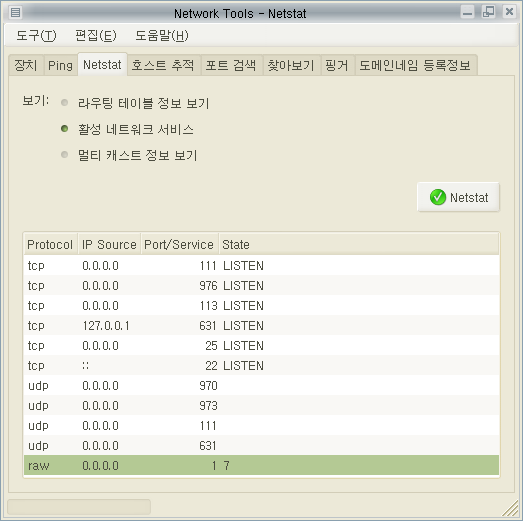Select the tcp row with port 25
This screenshot has width=523, height=521.
click(262, 346)
